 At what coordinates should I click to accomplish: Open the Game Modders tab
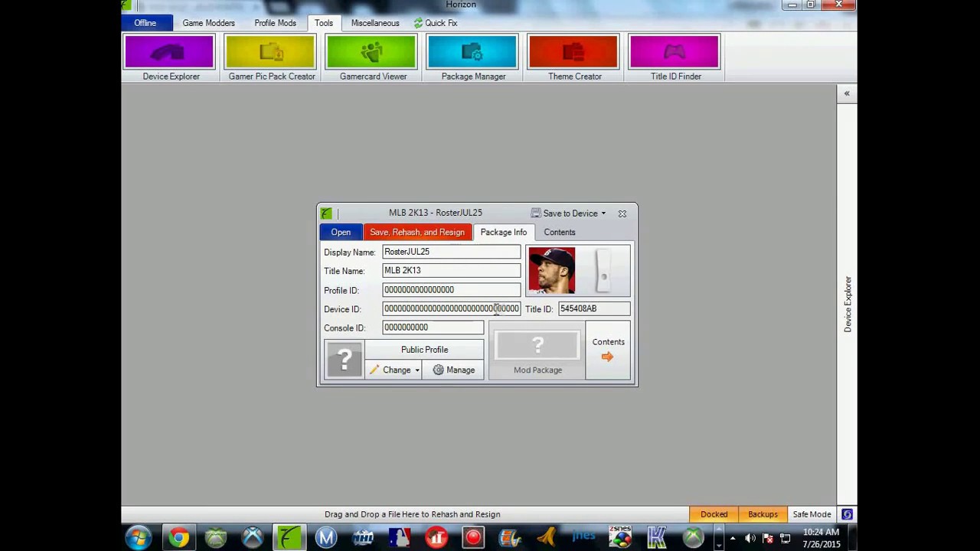(x=208, y=23)
